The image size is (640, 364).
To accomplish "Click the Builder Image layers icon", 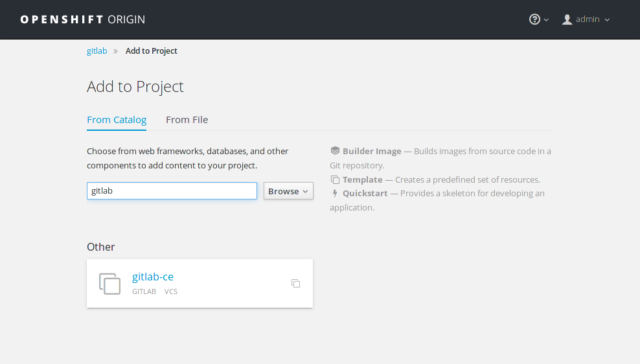I will [335, 151].
